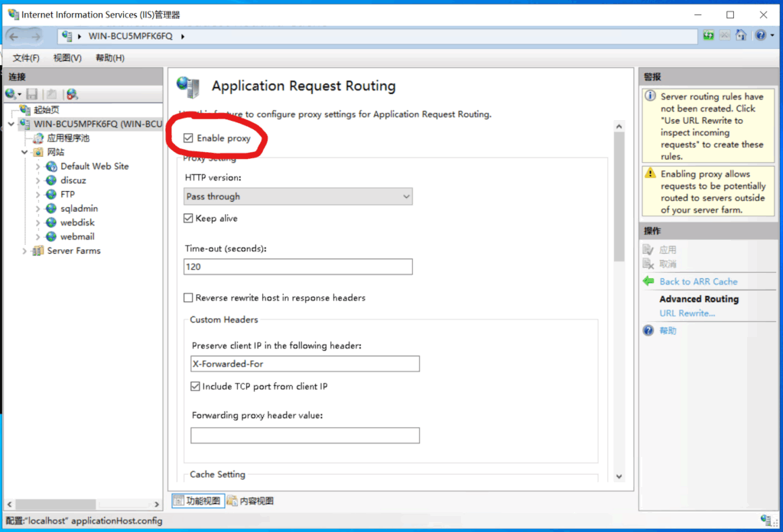Viewport: 783px width, 532px height.
Task: Click the connections tree scroll right arrow
Action: [x=157, y=504]
